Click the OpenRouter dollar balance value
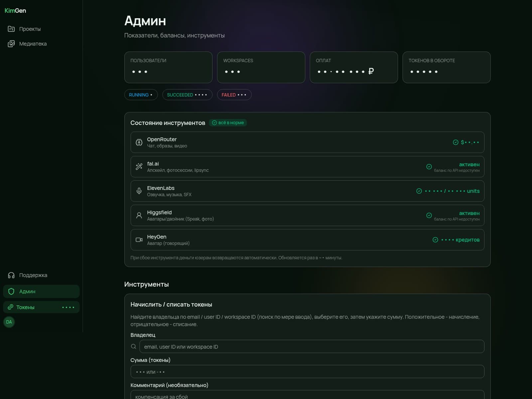Screen dimensions: 532x399 tap(470, 142)
